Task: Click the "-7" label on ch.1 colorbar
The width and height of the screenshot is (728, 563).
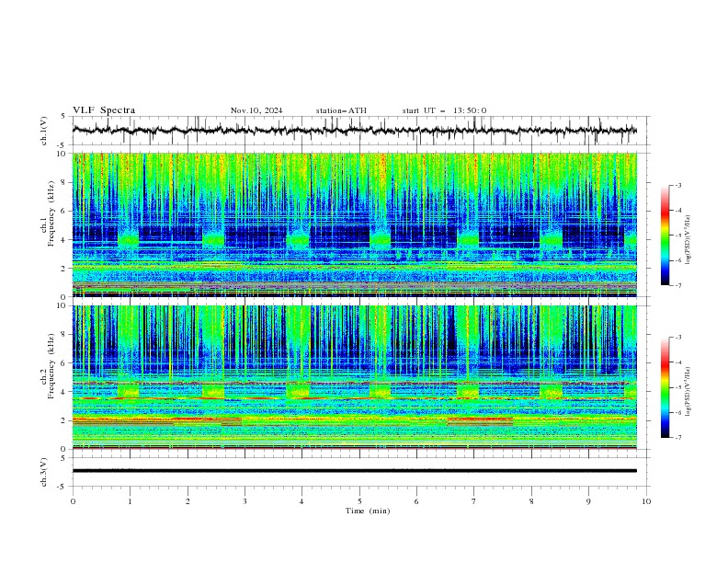Action: tap(677, 285)
